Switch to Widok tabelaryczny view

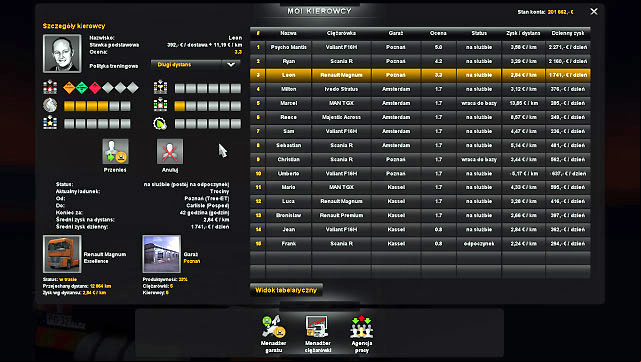pyautogui.click(x=286, y=290)
